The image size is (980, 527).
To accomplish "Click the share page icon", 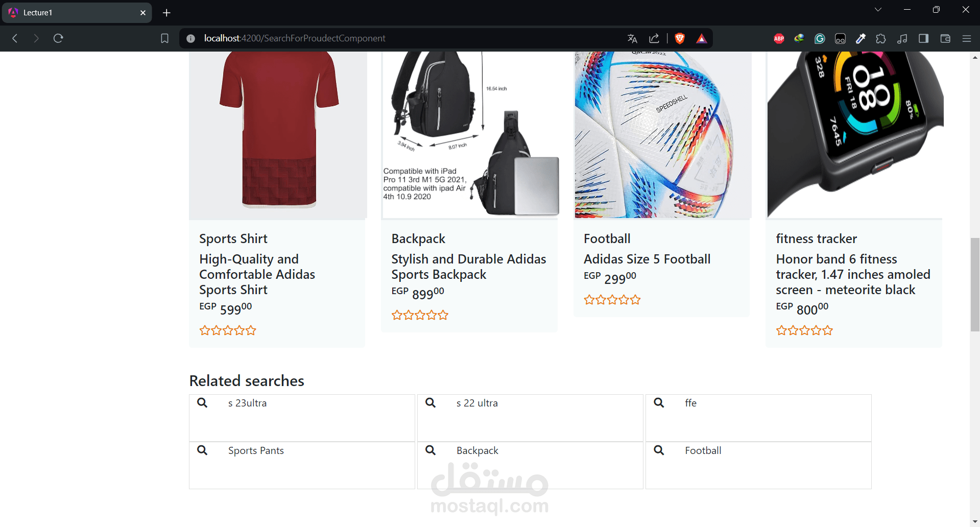I will pos(654,38).
